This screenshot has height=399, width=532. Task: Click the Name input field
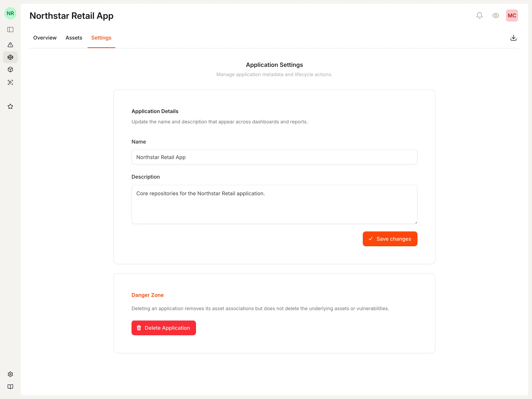point(274,157)
